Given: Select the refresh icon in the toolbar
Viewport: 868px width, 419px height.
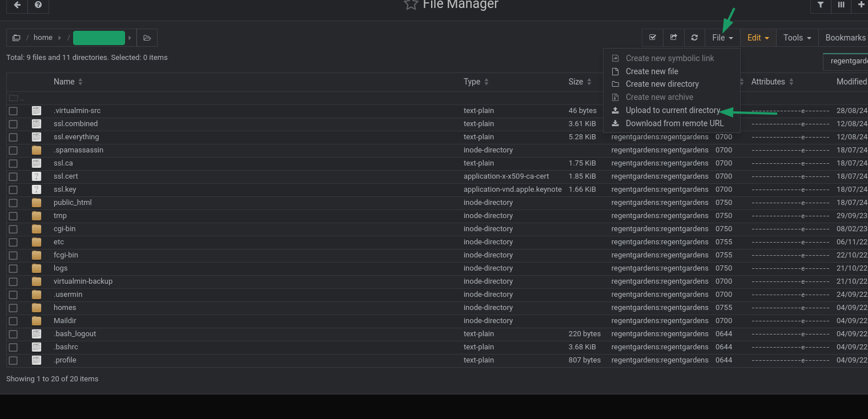Looking at the screenshot, I should click(x=694, y=37).
